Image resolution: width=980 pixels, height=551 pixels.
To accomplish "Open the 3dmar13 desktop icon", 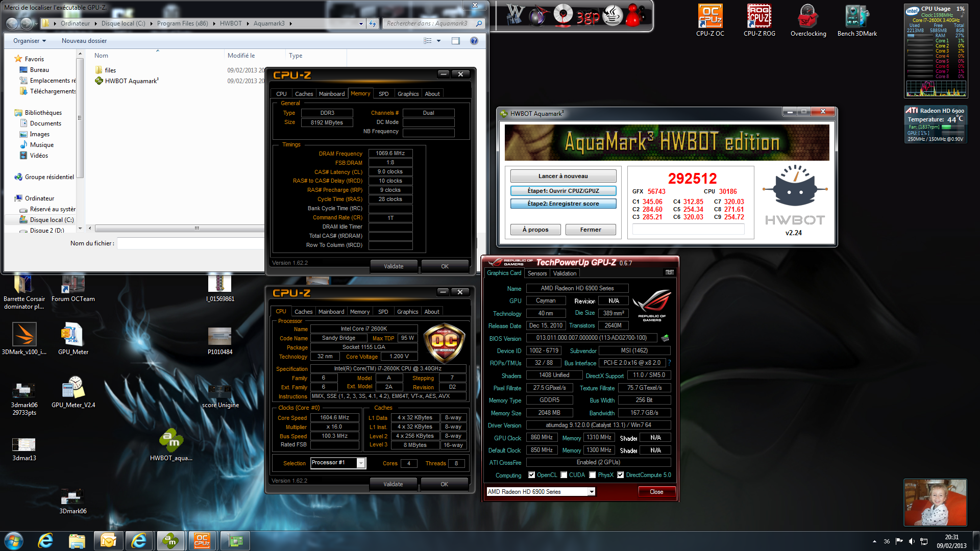I will coord(24,449).
